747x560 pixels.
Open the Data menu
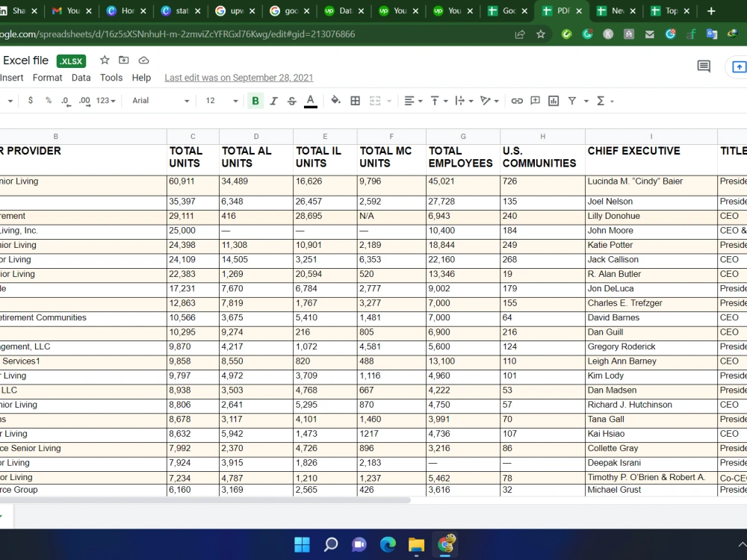pos(81,78)
